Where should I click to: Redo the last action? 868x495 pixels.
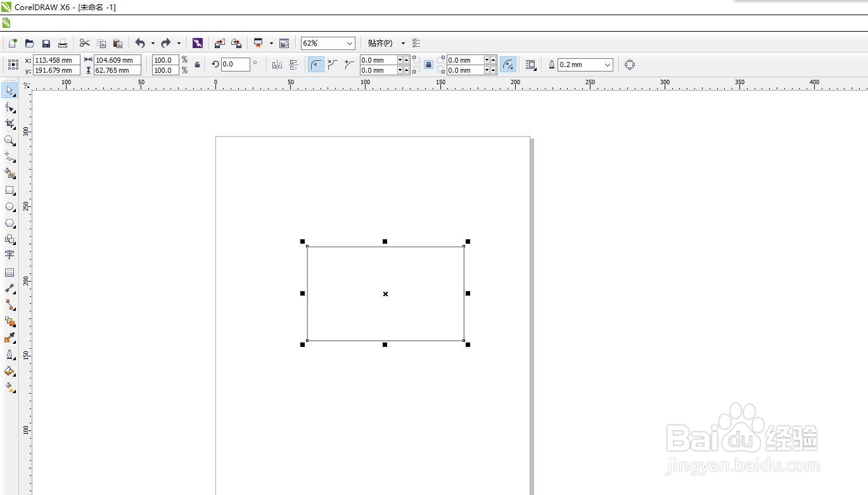point(166,43)
